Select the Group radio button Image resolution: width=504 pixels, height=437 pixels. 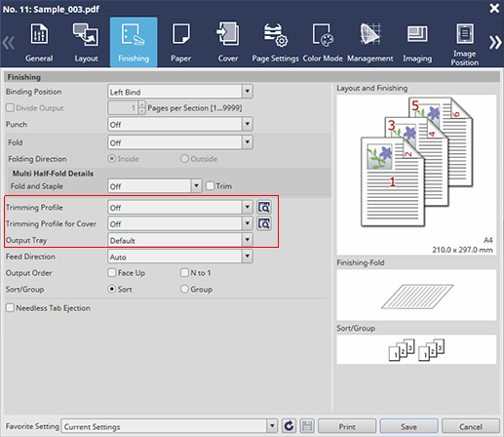pos(184,289)
